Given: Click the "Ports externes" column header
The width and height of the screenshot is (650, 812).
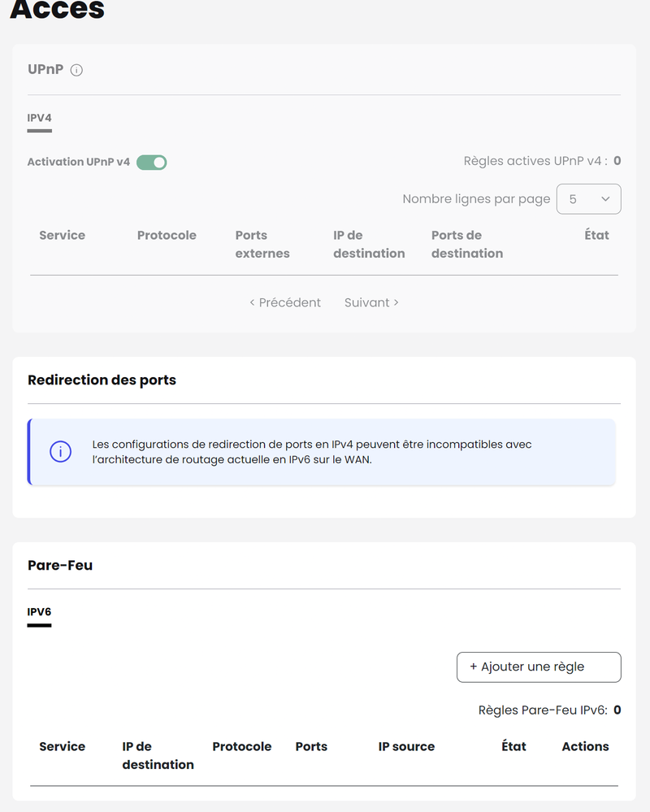Looking at the screenshot, I should (x=262, y=244).
